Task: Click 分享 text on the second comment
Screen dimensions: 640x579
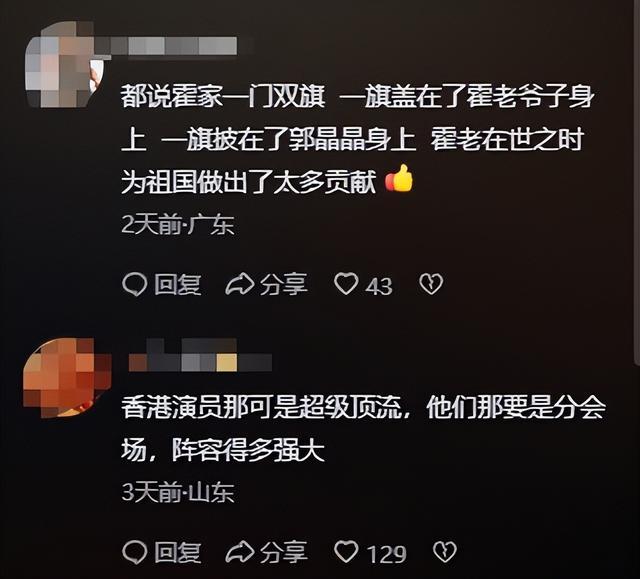Action: 284,552
